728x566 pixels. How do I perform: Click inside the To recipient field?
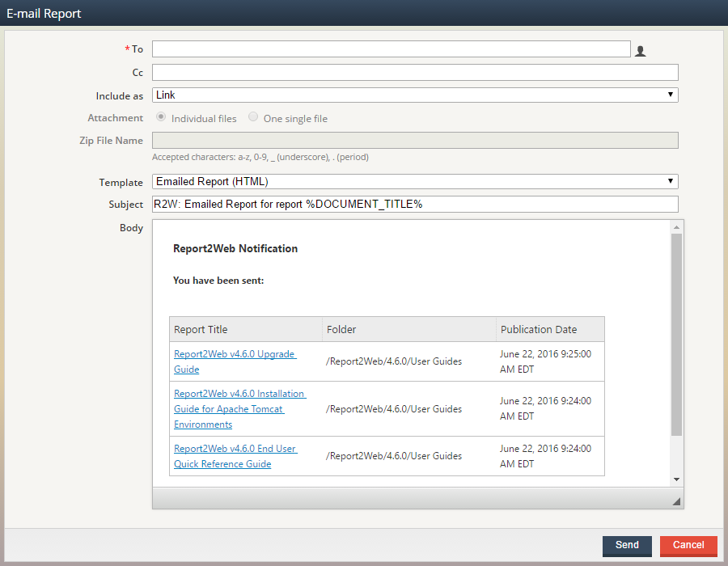pyautogui.click(x=388, y=49)
